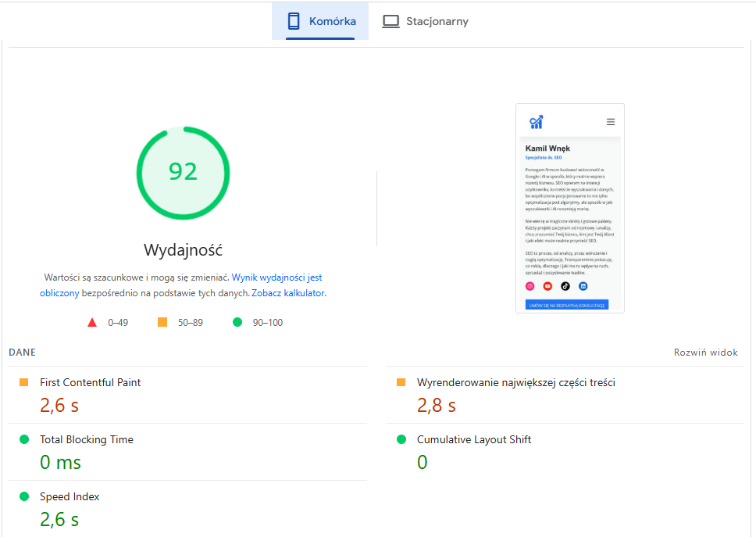Click the blue consultation button in preview

click(567, 305)
